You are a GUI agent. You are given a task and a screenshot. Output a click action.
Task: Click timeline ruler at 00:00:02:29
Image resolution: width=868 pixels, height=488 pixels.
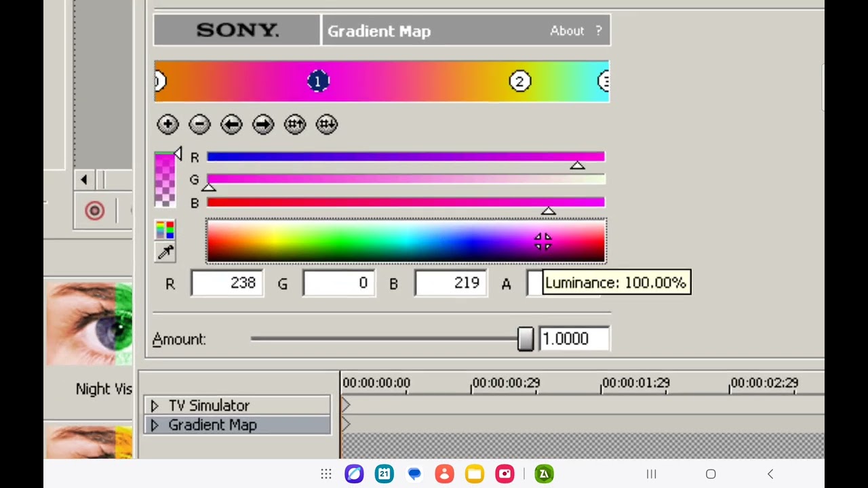764,383
